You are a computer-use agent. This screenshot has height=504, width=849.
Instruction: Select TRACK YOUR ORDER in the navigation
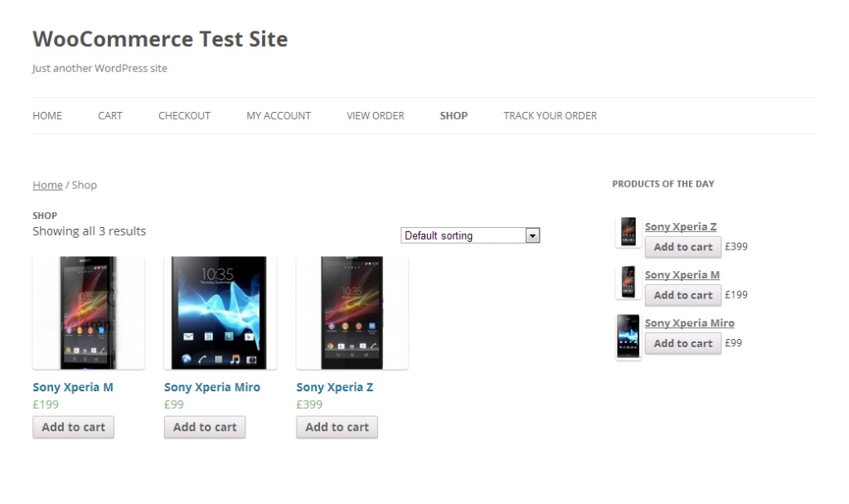click(550, 115)
